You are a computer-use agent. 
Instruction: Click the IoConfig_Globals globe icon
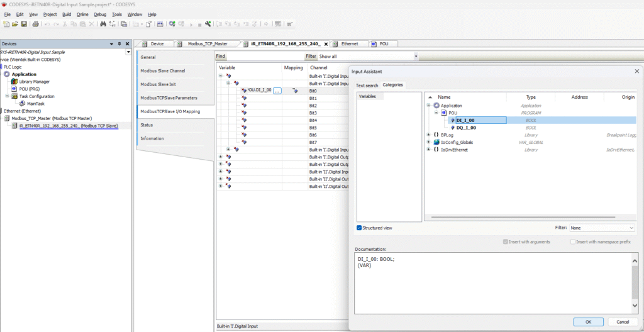(436, 142)
